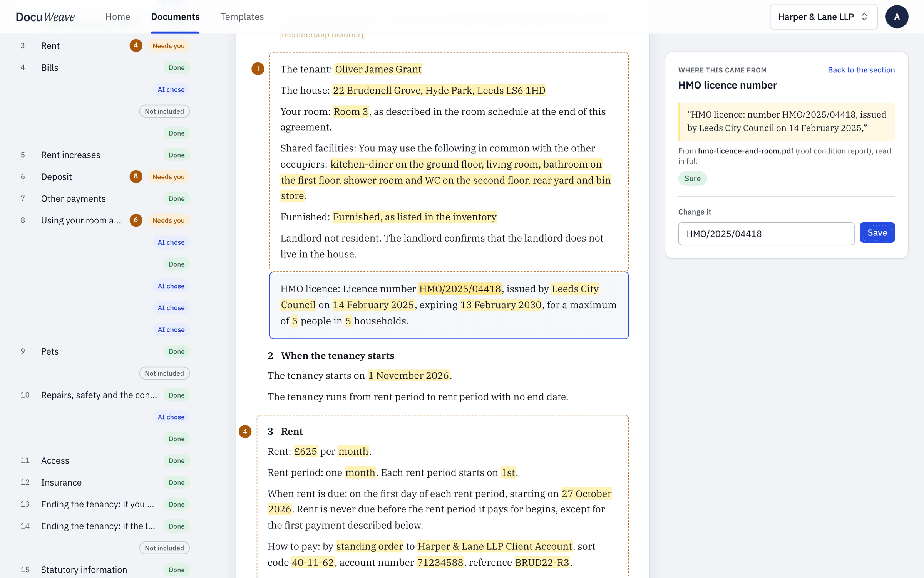Click the count badge 6 beside Using your room
Image resolution: width=924 pixels, height=578 pixels.
pos(136,220)
